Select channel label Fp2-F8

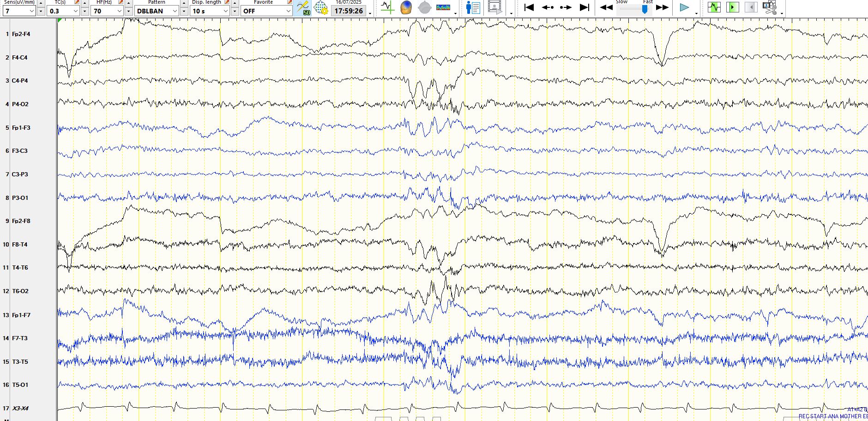pyautogui.click(x=21, y=221)
